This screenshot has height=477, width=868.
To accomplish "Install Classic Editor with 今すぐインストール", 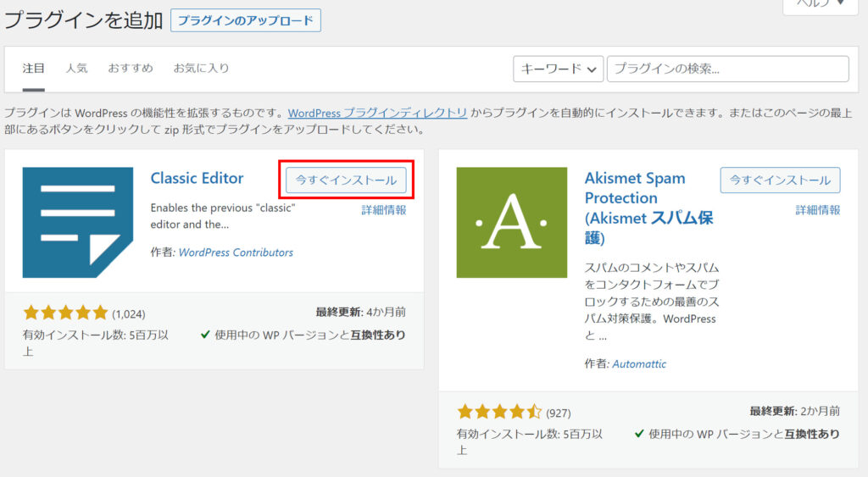I will click(x=346, y=180).
